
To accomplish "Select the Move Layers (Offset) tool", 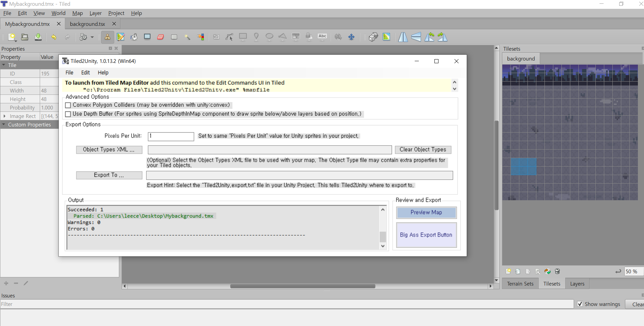I will (x=352, y=37).
